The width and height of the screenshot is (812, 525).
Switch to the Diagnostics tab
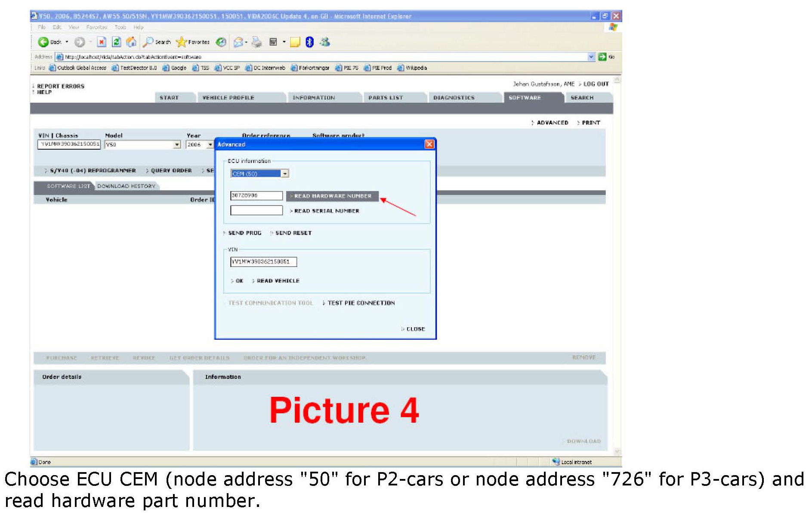[454, 98]
